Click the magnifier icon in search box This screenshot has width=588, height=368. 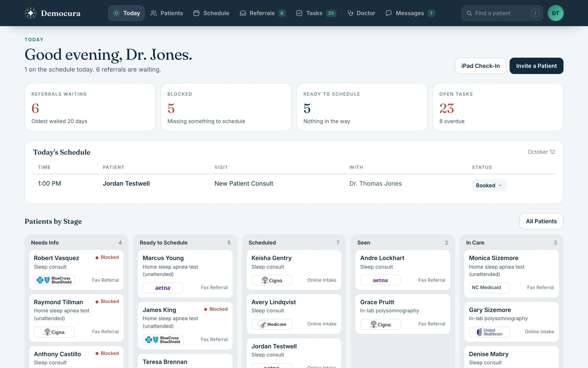[469, 13]
